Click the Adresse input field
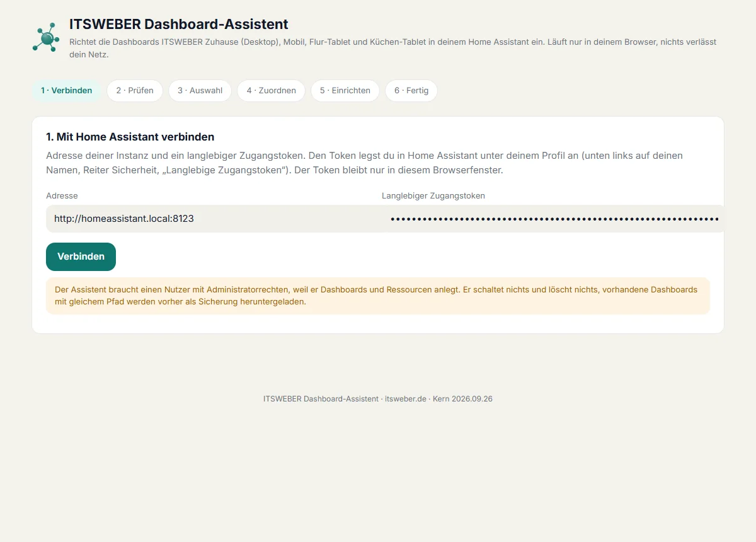 211,219
